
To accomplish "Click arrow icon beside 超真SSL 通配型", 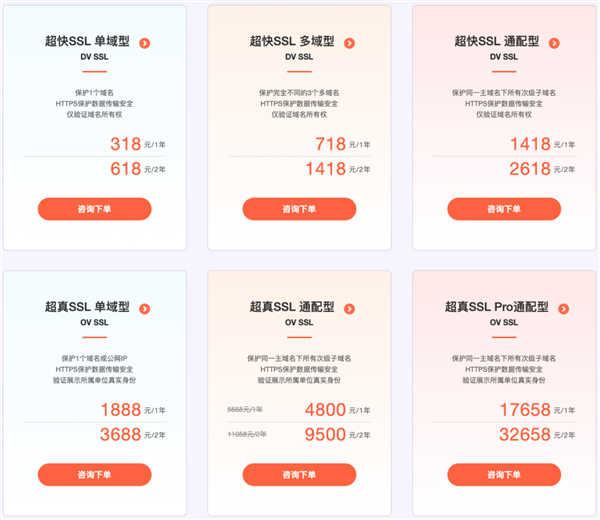I will tap(349, 309).
